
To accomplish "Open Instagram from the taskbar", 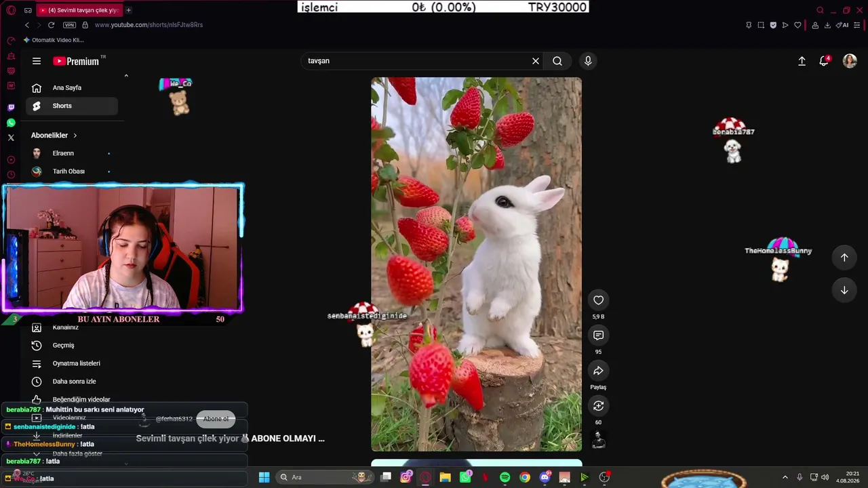I will click(406, 477).
